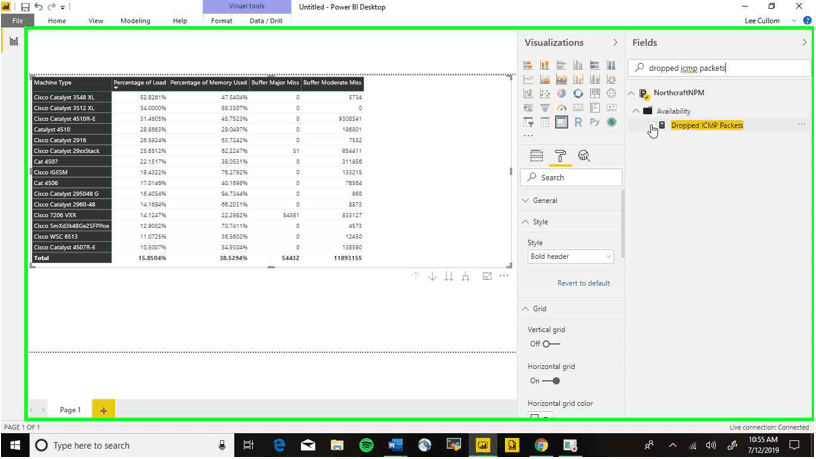This screenshot has width=816, height=459.
Task: Select the Slicer visual
Action: [x=528, y=122]
